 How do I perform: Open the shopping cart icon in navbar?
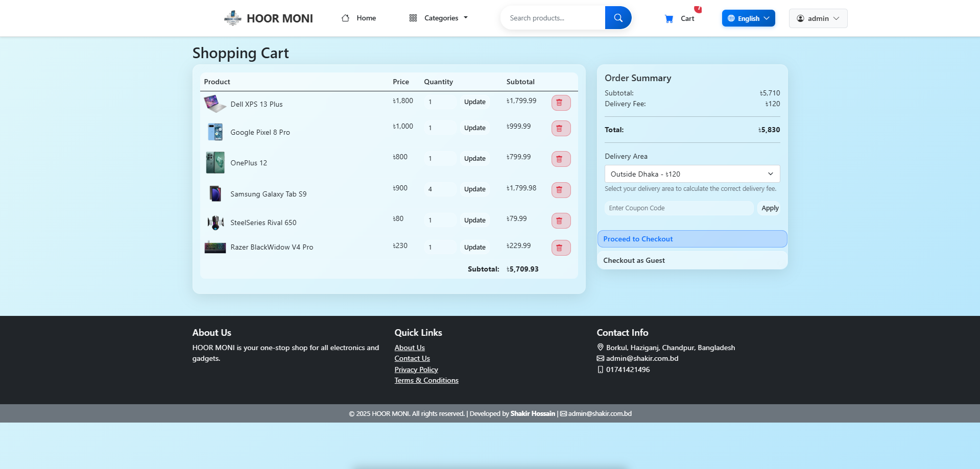point(669,19)
